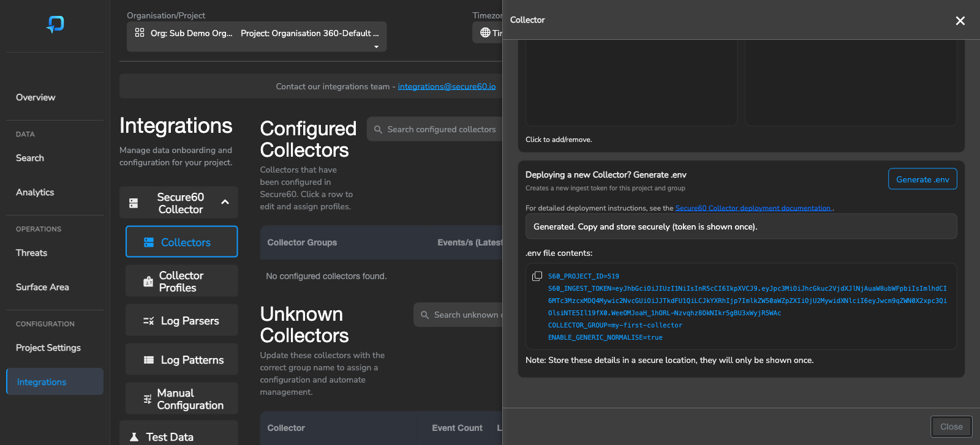Open Collector Profiles section
980x445 pixels.
[182, 281]
